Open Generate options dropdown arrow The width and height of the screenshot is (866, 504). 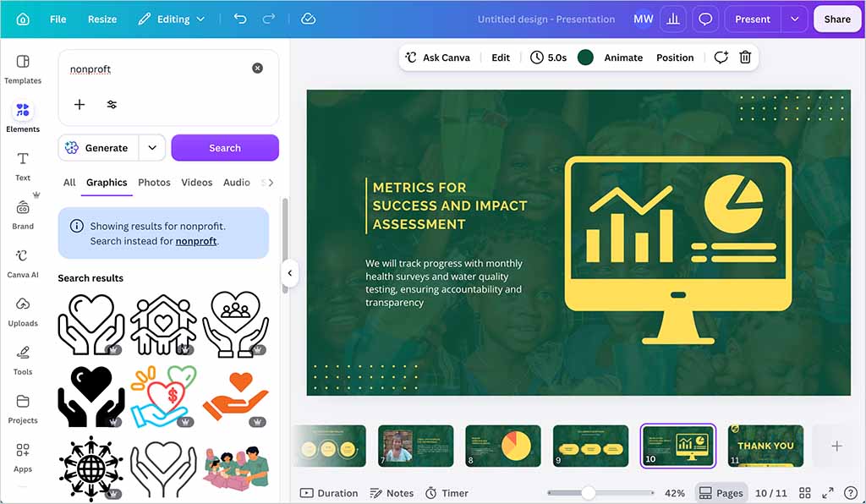(152, 147)
